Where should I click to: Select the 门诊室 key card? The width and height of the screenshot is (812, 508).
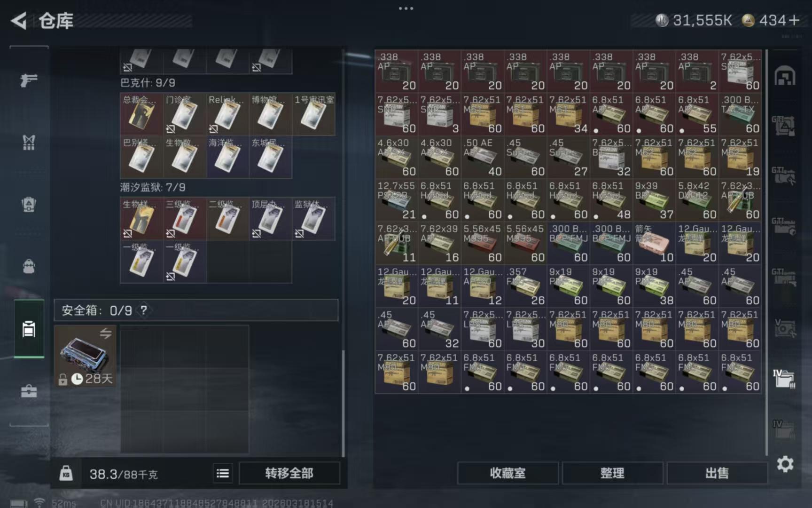pyautogui.click(x=184, y=114)
